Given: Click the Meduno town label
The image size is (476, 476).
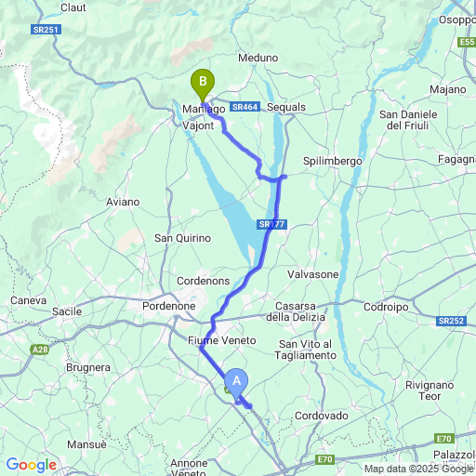Looking at the screenshot, I should coord(258,58).
